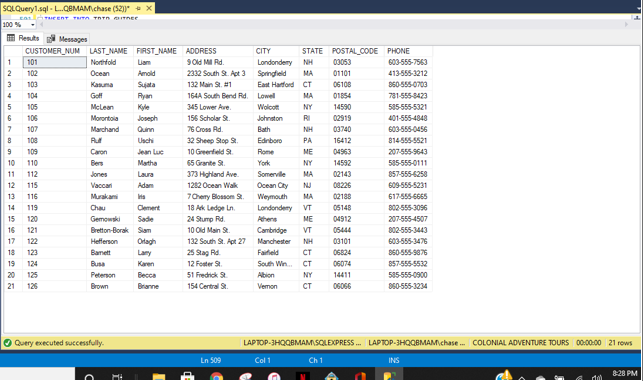
Task: Click the LAST_NAME column header
Action: [110, 51]
